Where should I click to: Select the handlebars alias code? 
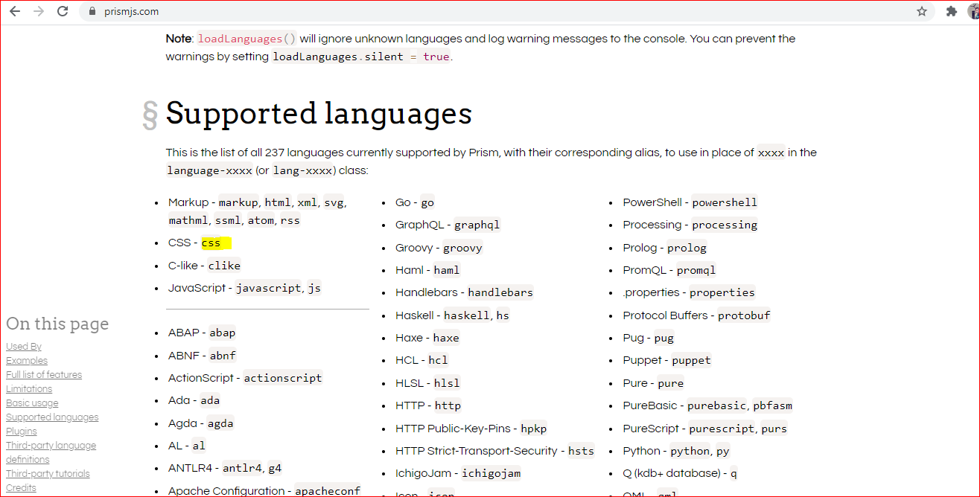(x=500, y=292)
